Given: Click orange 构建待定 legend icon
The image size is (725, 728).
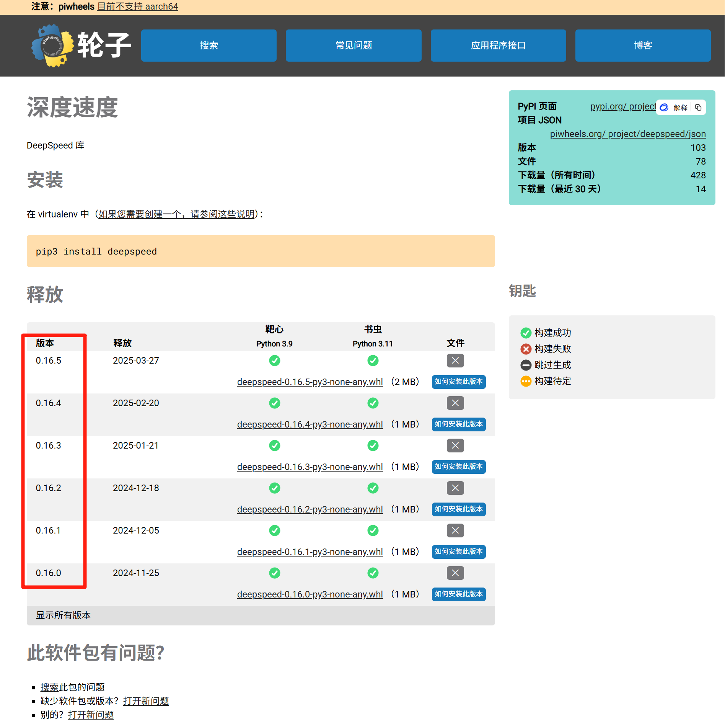Looking at the screenshot, I should (x=526, y=381).
